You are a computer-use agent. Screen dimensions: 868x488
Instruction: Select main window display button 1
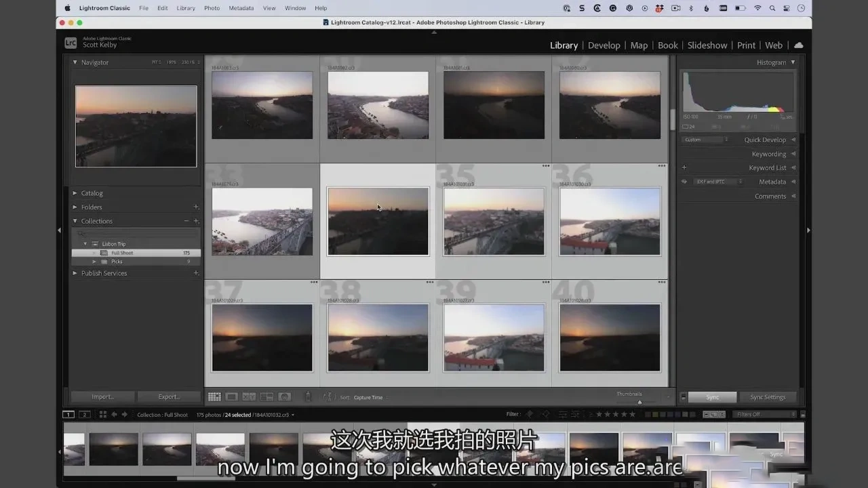click(68, 415)
